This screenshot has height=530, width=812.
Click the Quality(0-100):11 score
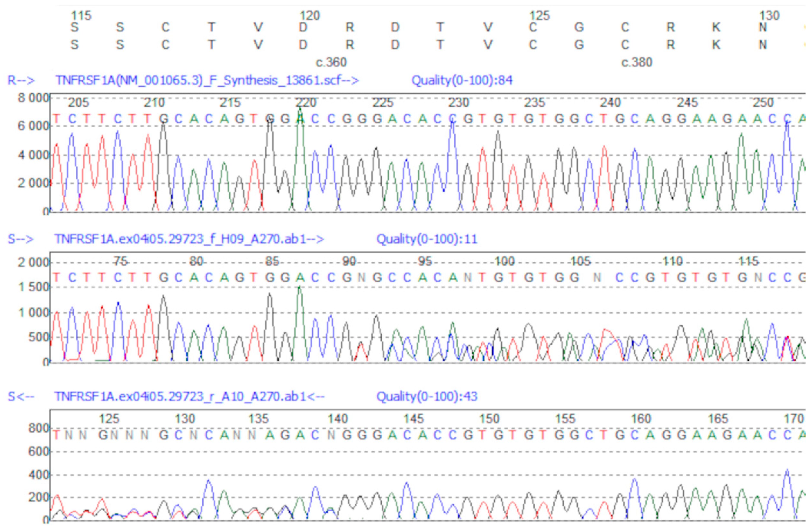(426, 239)
